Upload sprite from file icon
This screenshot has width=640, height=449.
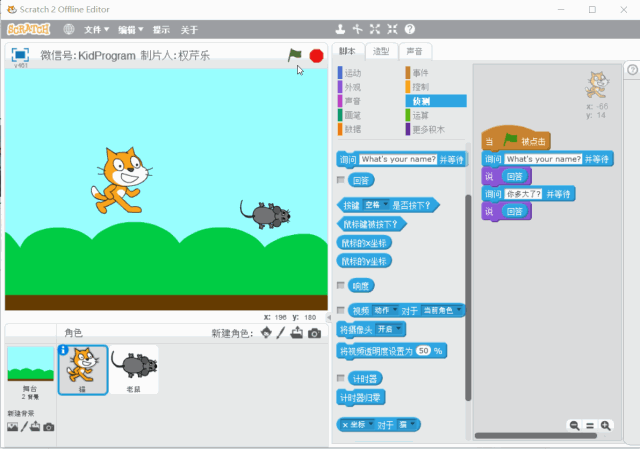pyautogui.click(x=297, y=333)
